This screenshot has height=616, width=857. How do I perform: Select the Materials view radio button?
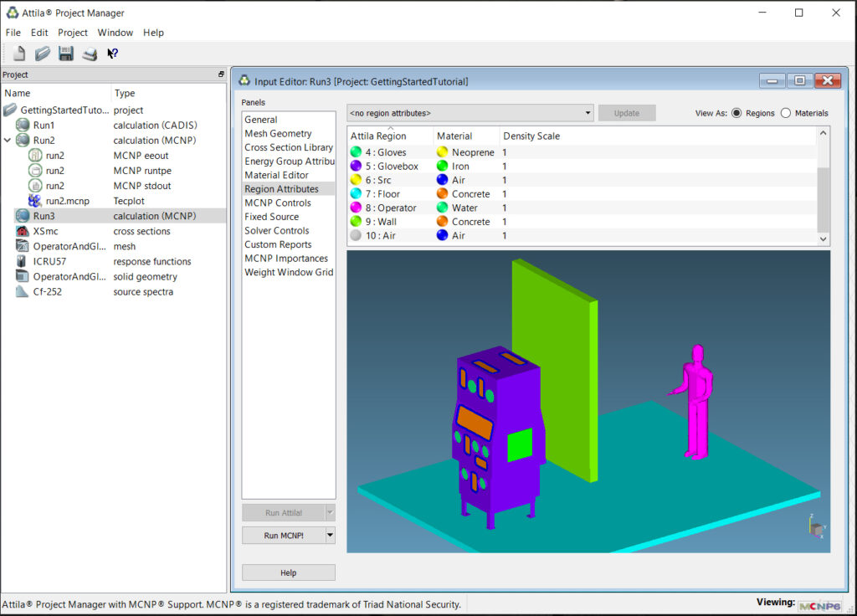(x=787, y=113)
